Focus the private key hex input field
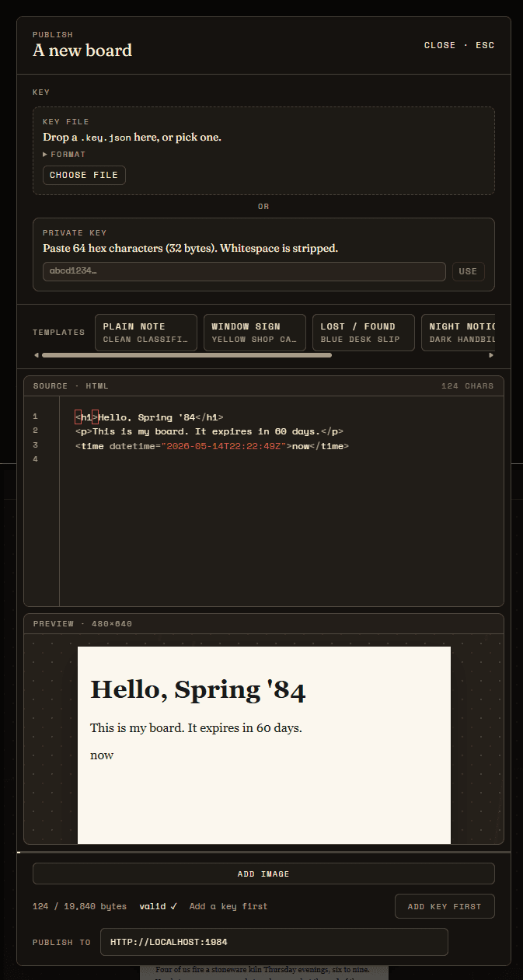523x980 pixels. point(244,271)
